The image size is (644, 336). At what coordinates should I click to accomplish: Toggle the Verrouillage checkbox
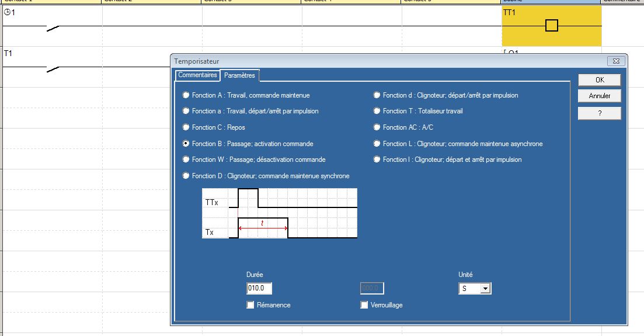(x=364, y=305)
